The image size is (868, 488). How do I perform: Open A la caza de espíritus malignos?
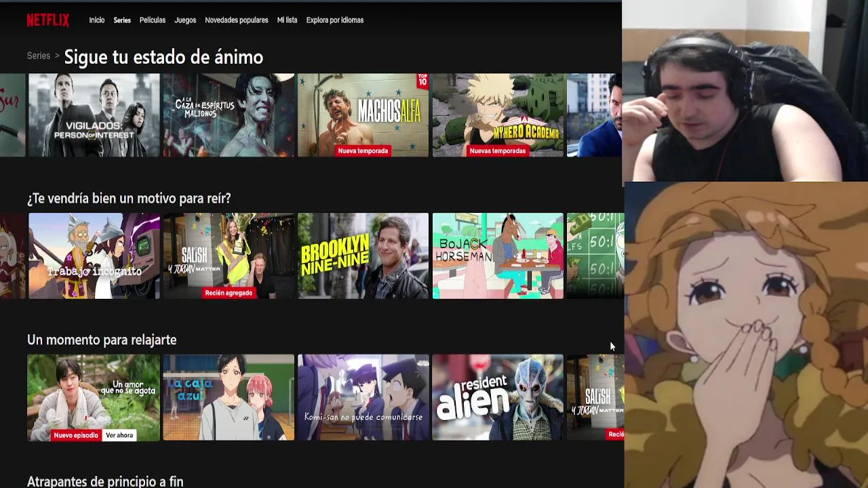[229, 115]
